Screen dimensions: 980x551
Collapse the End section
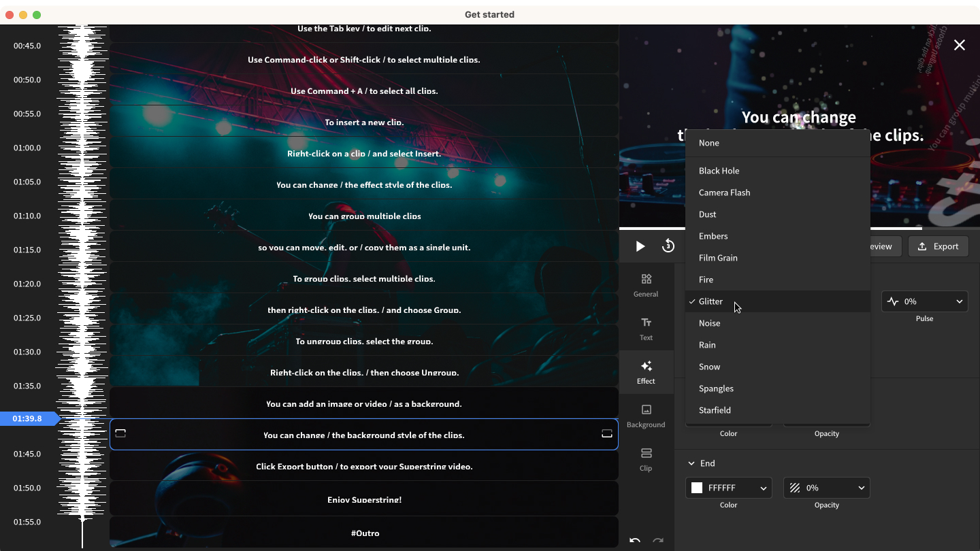tap(691, 463)
